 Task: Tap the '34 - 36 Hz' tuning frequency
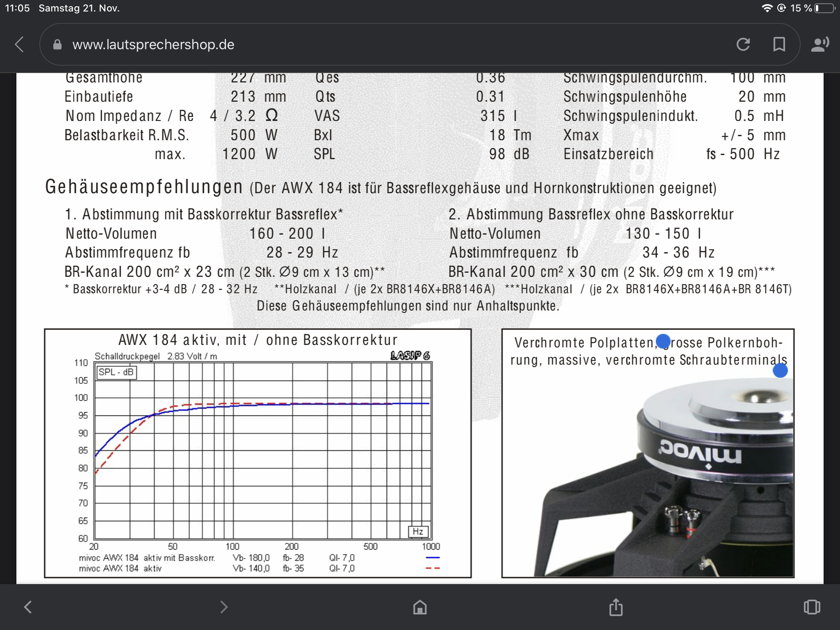coord(678,252)
